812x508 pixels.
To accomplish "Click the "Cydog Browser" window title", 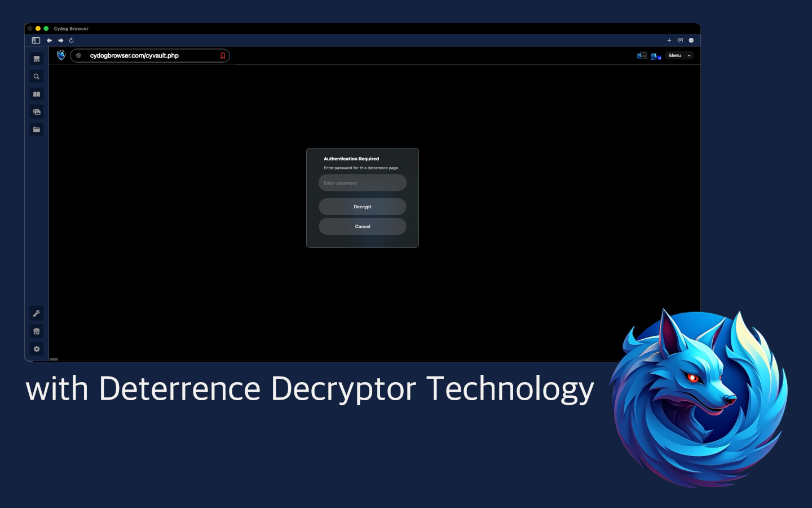I will click(71, 29).
